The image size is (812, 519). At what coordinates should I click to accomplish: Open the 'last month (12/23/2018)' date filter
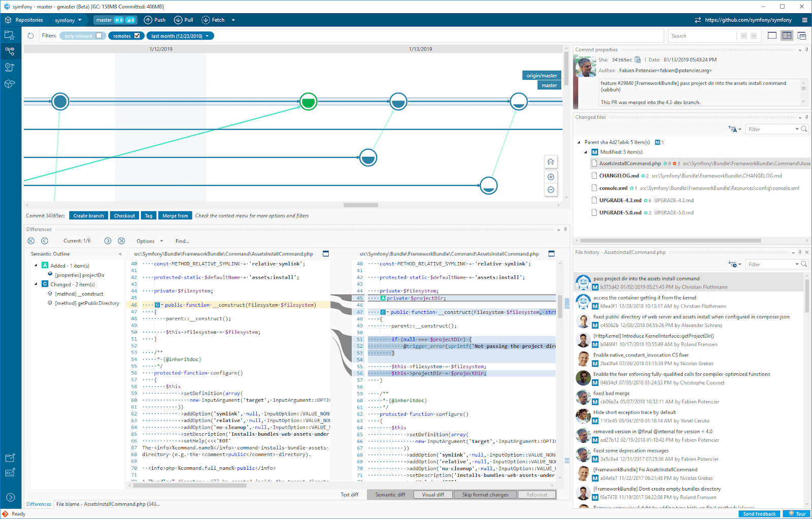tap(180, 36)
